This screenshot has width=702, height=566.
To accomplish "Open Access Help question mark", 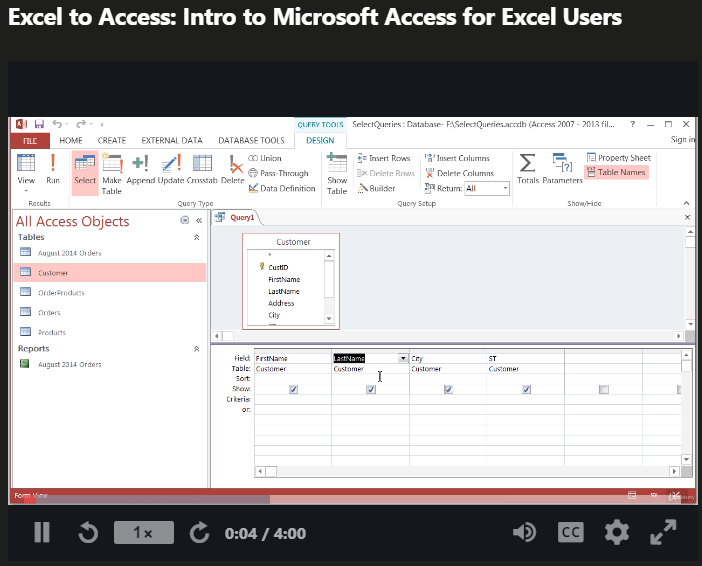I will pos(633,124).
